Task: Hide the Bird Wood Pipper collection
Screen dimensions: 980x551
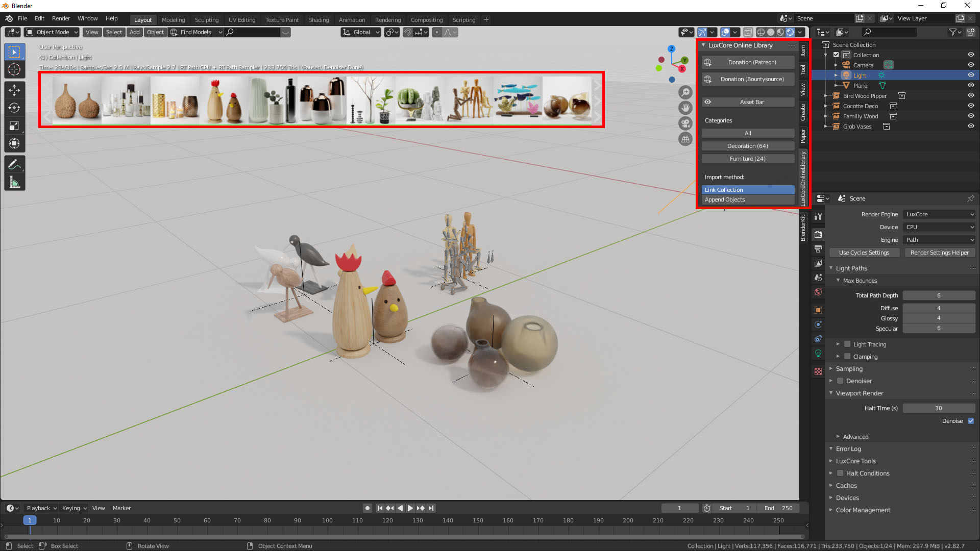Action: (x=971, y=95)
